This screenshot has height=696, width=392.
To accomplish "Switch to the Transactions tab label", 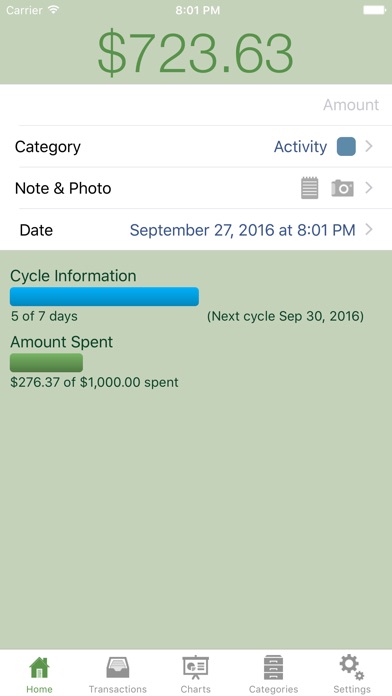I will [x=118, y=689].
